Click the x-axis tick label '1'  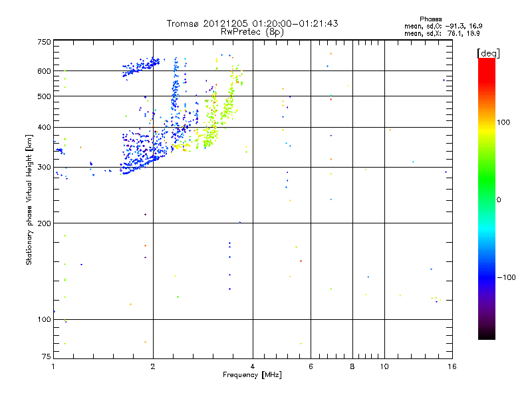pos(53,366)
